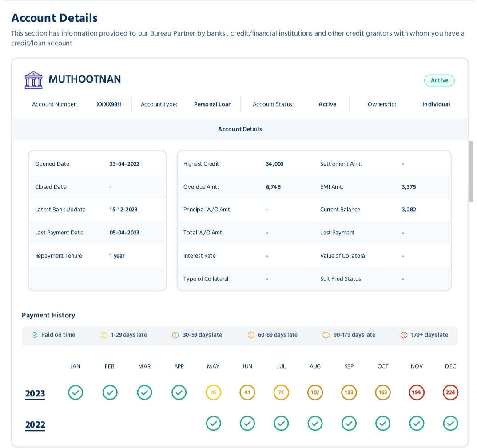Click the green Active status badge
Viewport: 477px width, 448px height.
point(439,80)
